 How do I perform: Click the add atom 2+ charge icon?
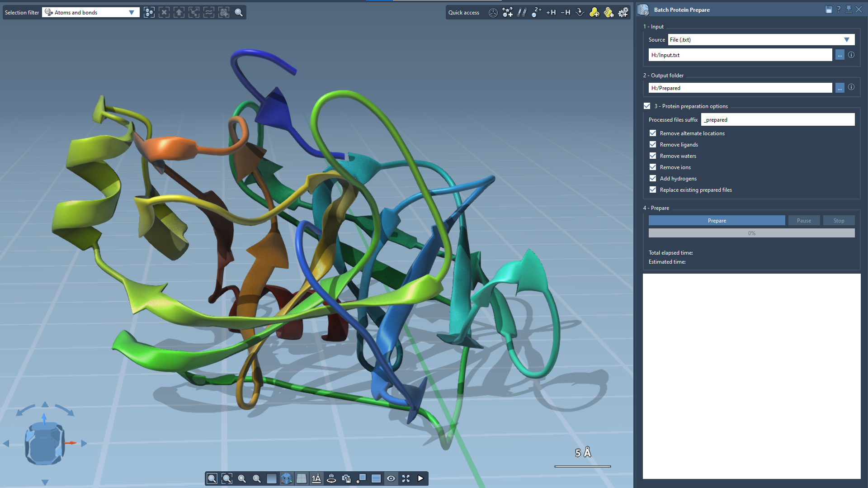[536, 13]
